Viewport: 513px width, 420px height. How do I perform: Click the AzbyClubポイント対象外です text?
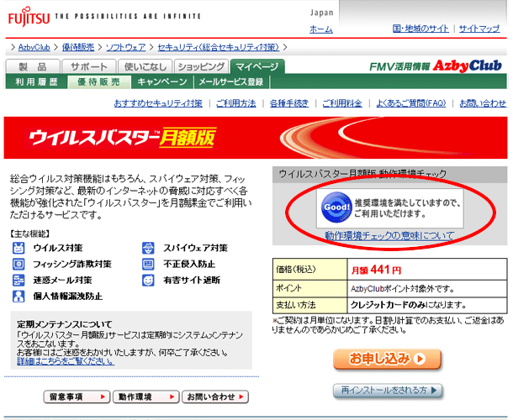coord(403,289)
